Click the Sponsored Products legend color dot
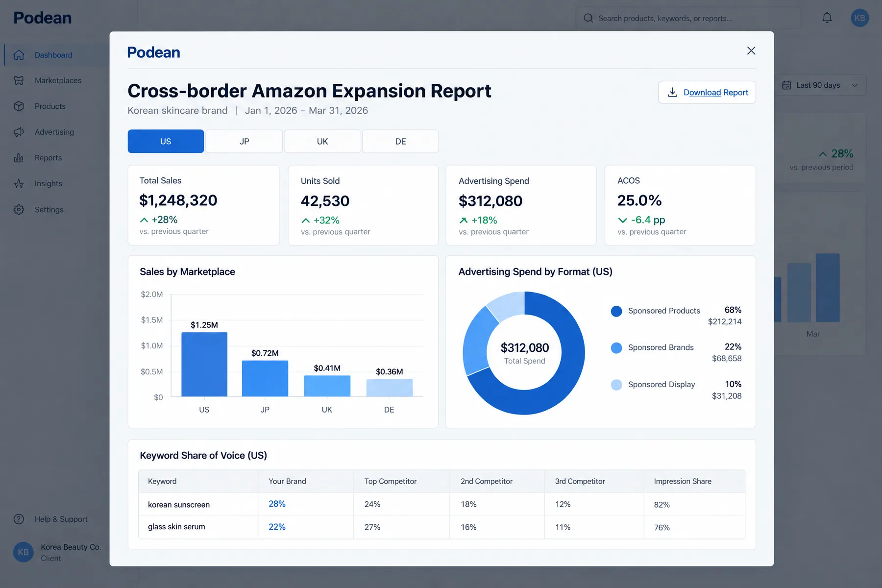The width and height of the screenshot is (882, 588). [x=616, y=311]
